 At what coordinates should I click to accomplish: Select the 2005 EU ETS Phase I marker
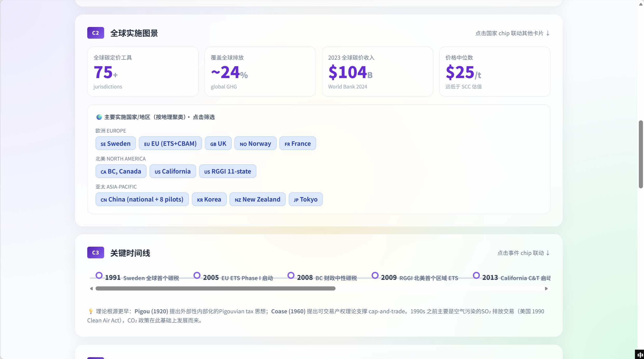coord(197,275)
